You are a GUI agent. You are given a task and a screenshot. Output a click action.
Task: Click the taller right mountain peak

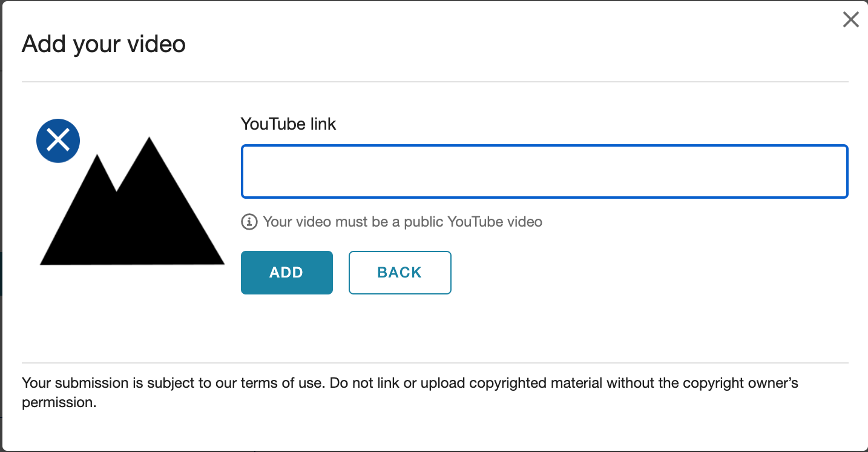[150, 145]
